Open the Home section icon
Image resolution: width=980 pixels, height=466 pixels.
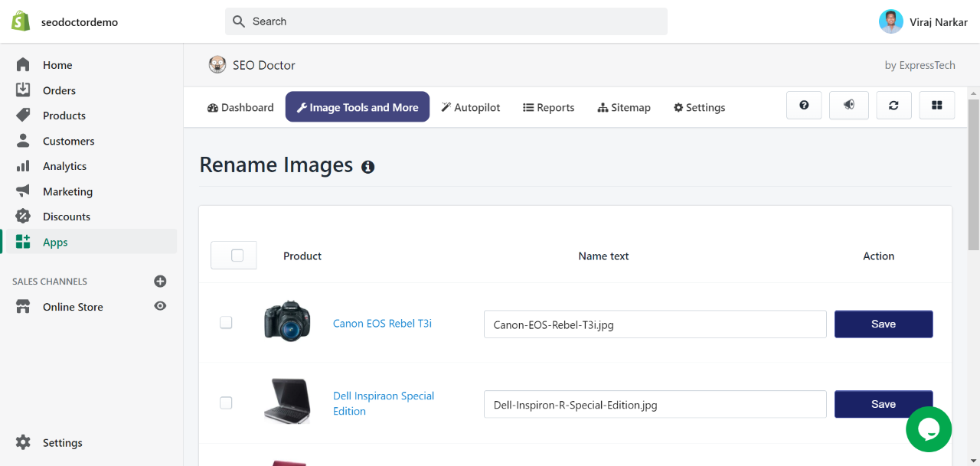(23, 65)
